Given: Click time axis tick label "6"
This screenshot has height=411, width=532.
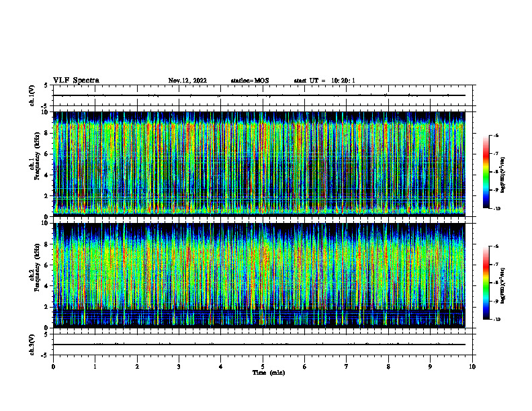Looking at the screenshot, I should 305,367.
